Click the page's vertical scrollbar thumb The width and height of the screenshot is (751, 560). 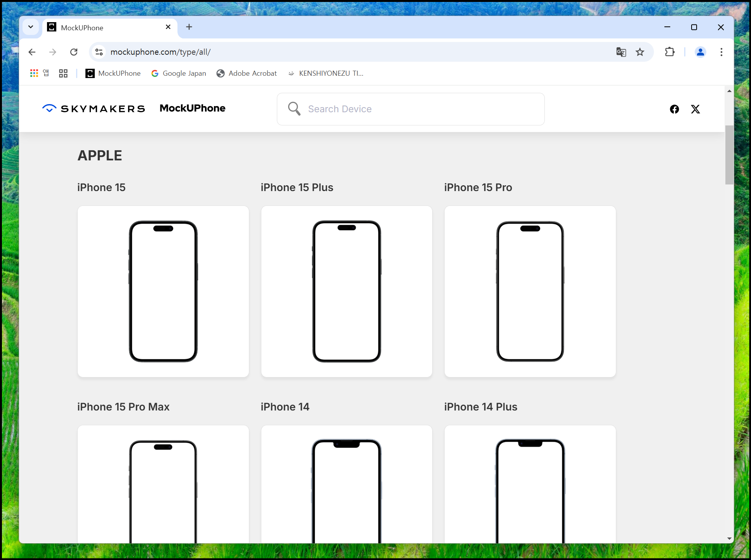coord(729,155)
